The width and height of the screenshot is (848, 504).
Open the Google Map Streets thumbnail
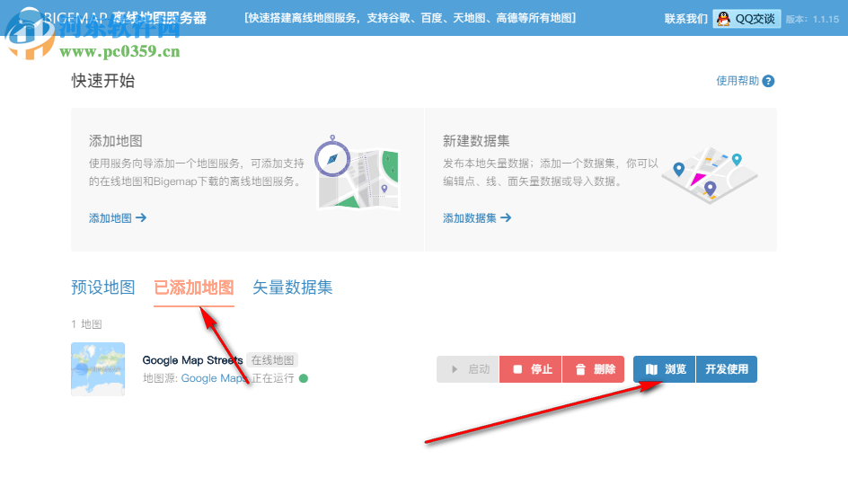pyautogui.click(x=98, y=369)
